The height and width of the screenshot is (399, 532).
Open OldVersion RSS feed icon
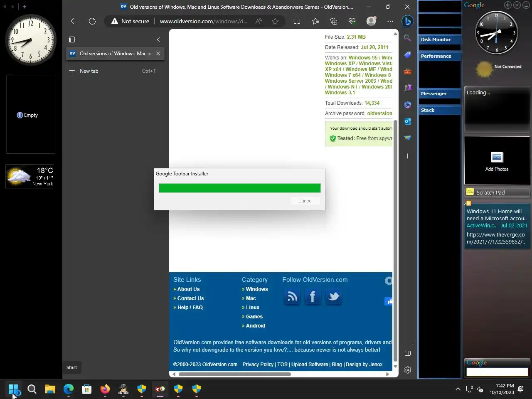(292, 297)
